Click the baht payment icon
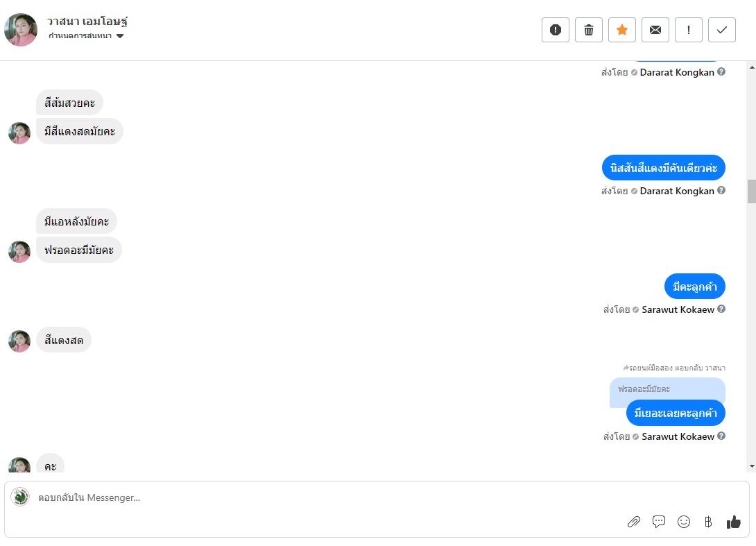The image size is (756, 546). pyautogui.click(x=708, y=522)
